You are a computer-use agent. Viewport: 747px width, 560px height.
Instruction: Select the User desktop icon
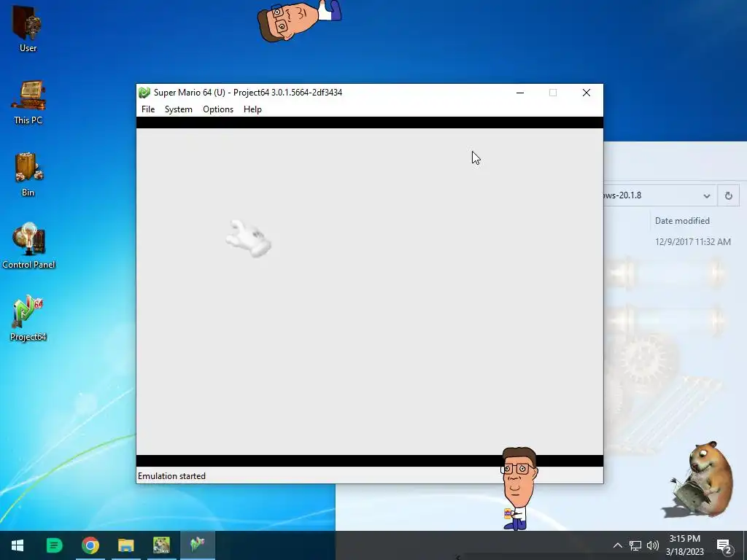click(28, 28)
